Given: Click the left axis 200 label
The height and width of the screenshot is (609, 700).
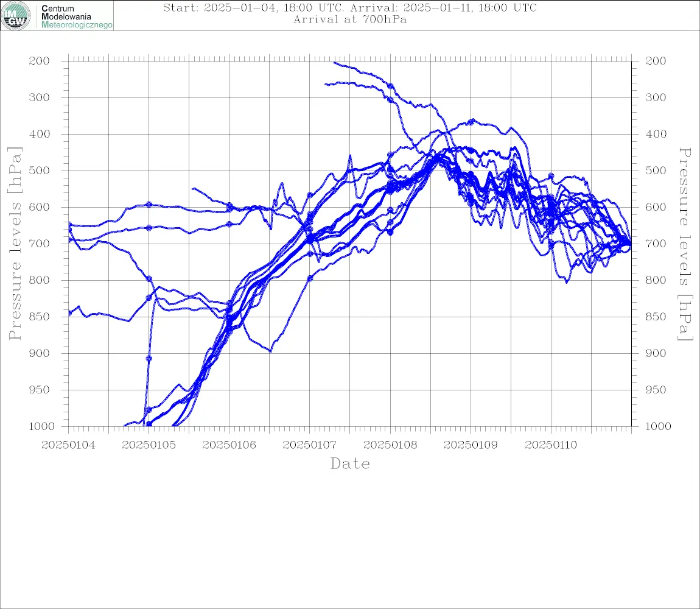Looking at the screenshot, I should [40, 61].
